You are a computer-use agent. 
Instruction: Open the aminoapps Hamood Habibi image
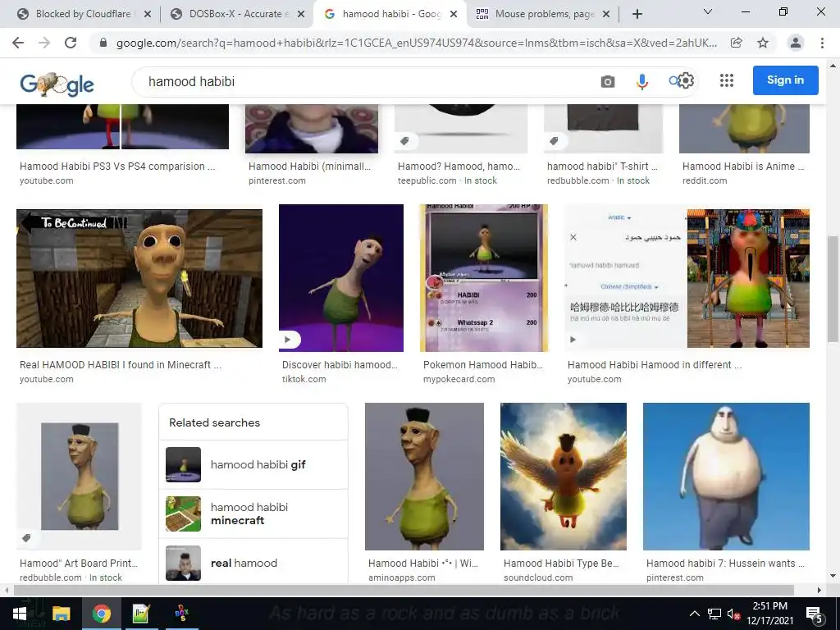point(424,477)
